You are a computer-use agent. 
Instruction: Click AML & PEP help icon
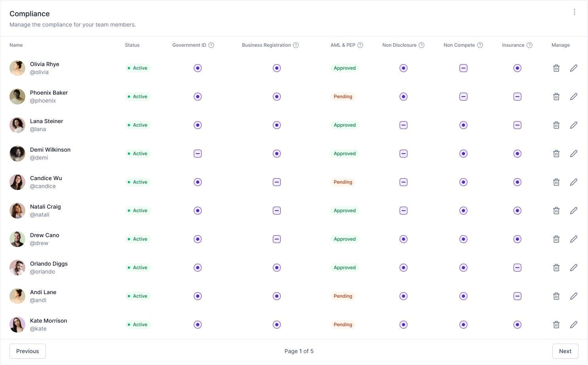tap(360, 45)
